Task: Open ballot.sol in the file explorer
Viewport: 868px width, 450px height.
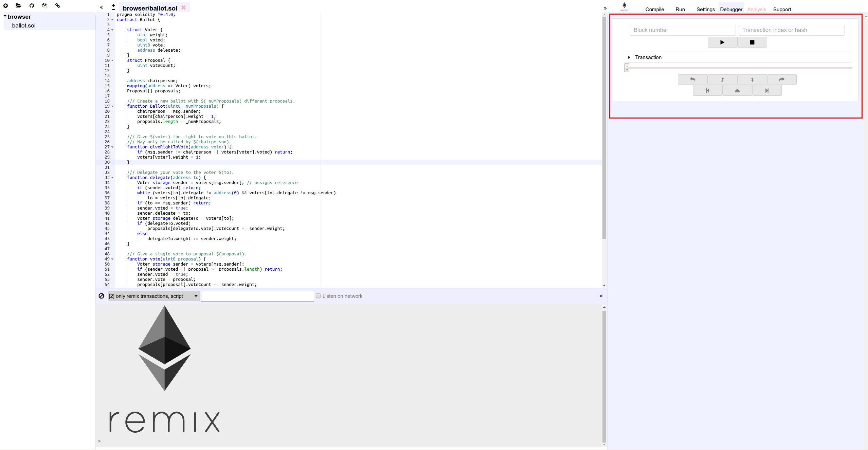Action: click(x=23, y=25)
